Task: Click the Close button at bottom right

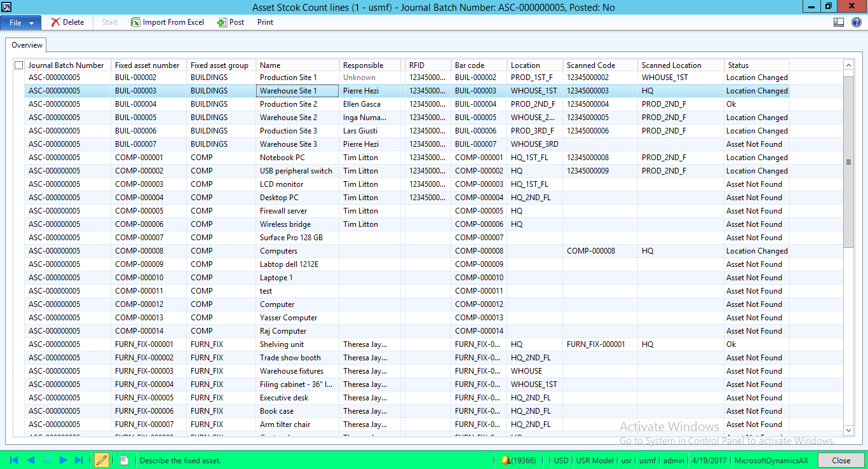Action: [x=841, y=460]
